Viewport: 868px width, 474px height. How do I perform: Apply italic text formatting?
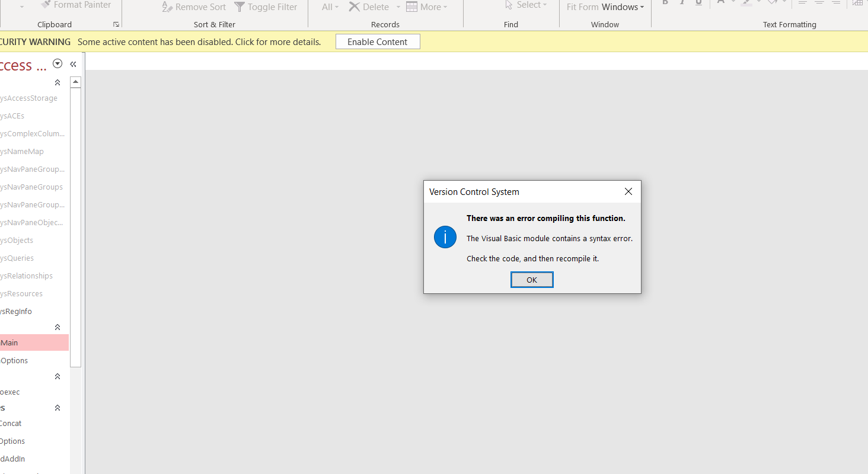point(681,3)
